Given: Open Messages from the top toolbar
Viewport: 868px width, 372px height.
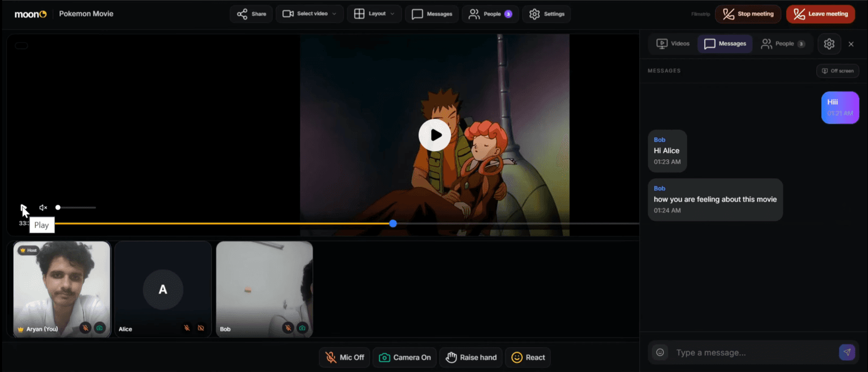Looking at the screenshot, I should click(432, 14).
